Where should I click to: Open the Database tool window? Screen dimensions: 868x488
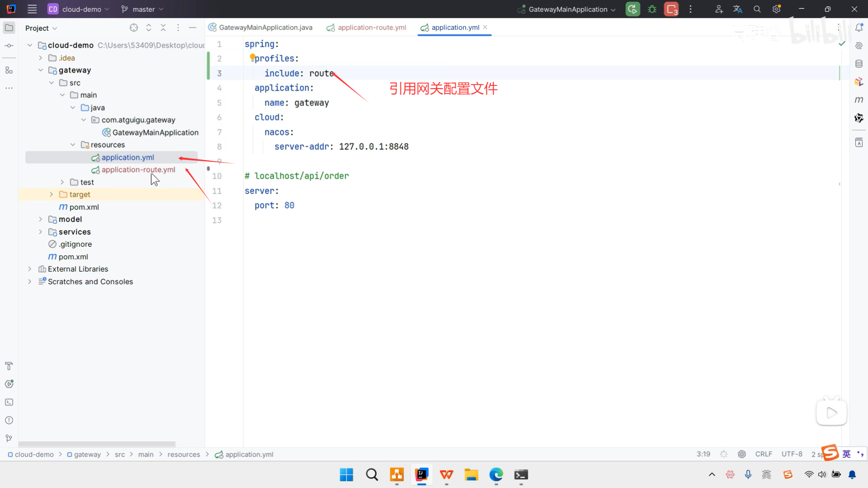point(859,64)
